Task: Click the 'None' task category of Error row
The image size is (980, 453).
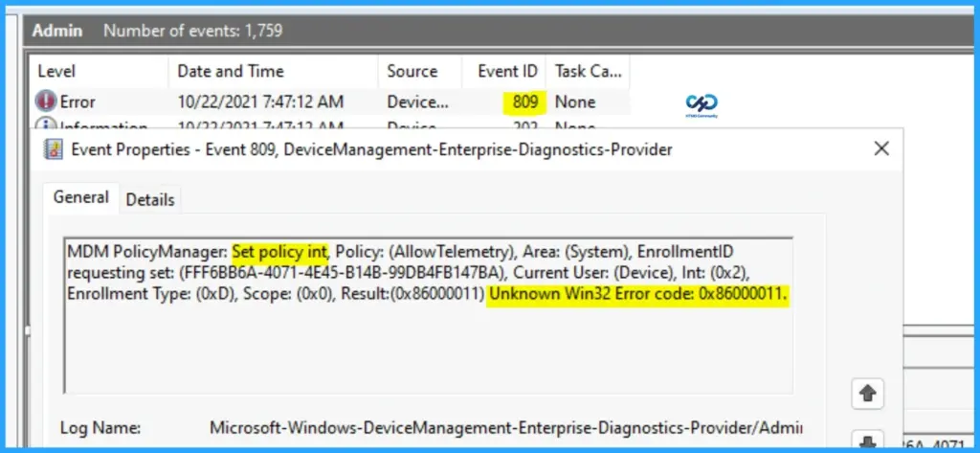Action: coord(575,102)
